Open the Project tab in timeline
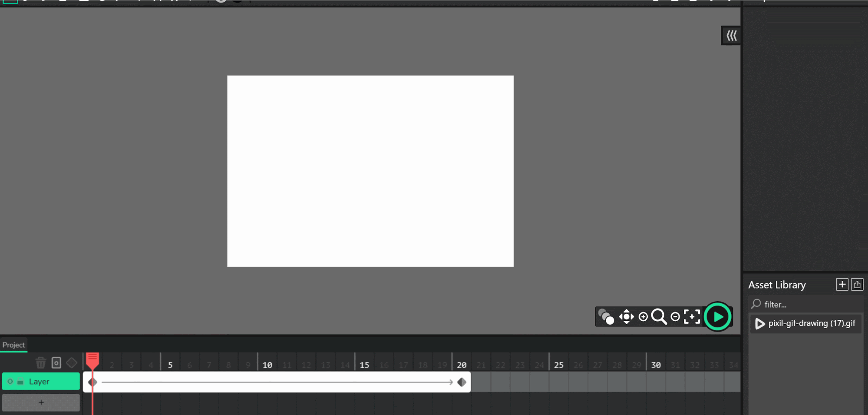868x415 pixels. (14, 345)
